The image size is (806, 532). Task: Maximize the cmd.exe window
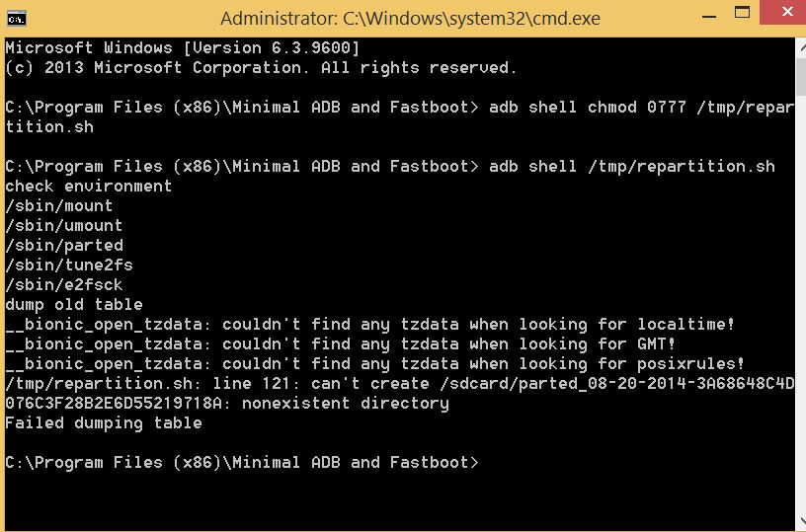click(x=742, y=13)
